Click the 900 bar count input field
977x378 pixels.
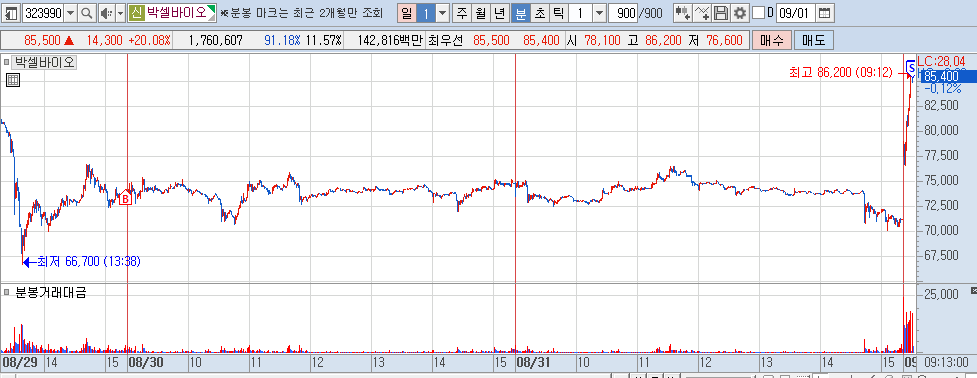[622, 12]
